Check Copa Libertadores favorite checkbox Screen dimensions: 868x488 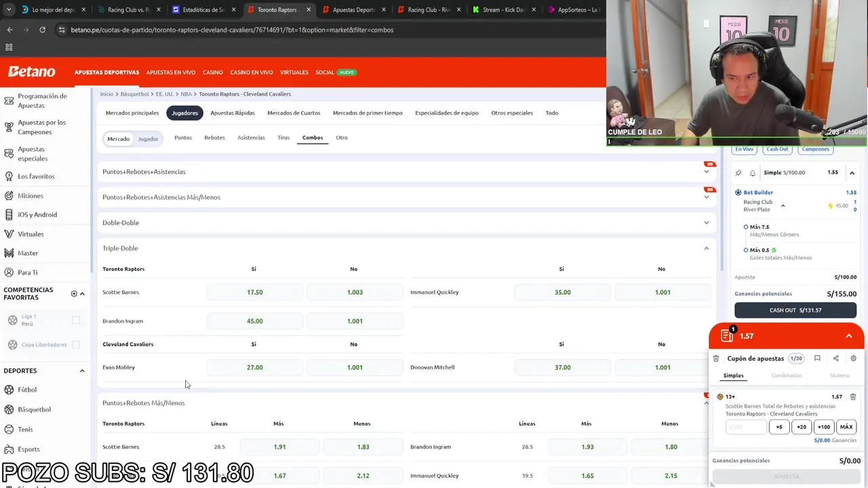[76, 344]
